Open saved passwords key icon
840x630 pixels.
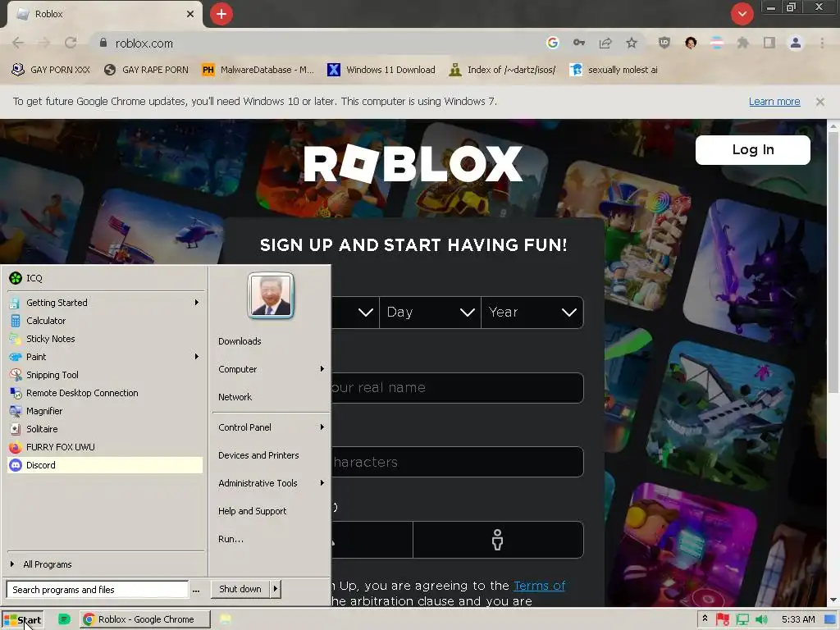(x=579, y=43)
